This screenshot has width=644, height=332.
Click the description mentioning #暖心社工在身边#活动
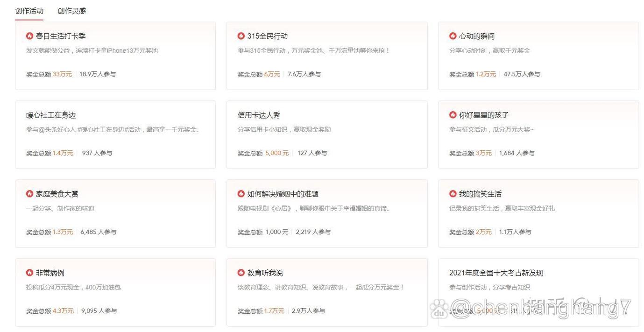point(113,129)
